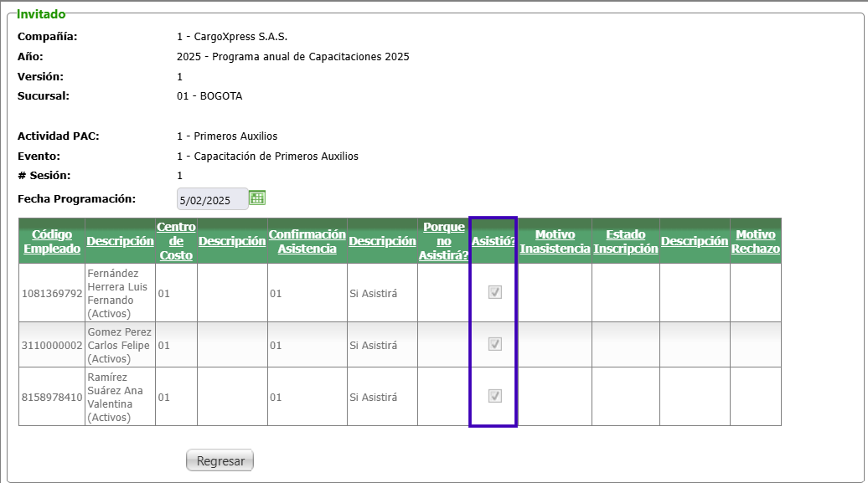
Task: Select employee code 3110000002
Action: (x=52, y=345)
